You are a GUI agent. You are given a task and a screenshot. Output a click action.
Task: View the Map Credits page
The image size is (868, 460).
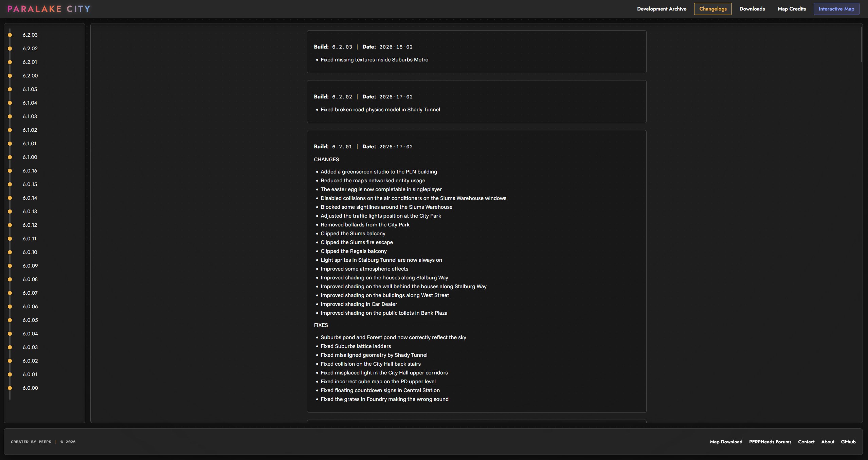[792, 9]
